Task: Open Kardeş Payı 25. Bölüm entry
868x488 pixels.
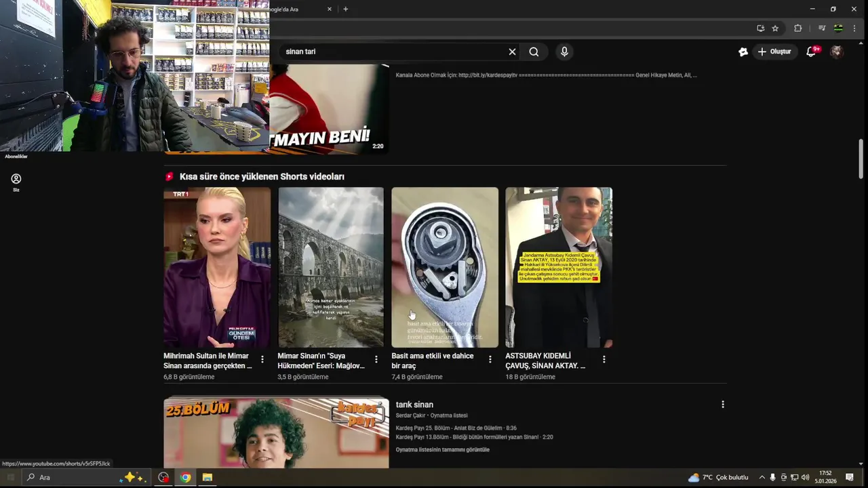Action: point(456,428)
